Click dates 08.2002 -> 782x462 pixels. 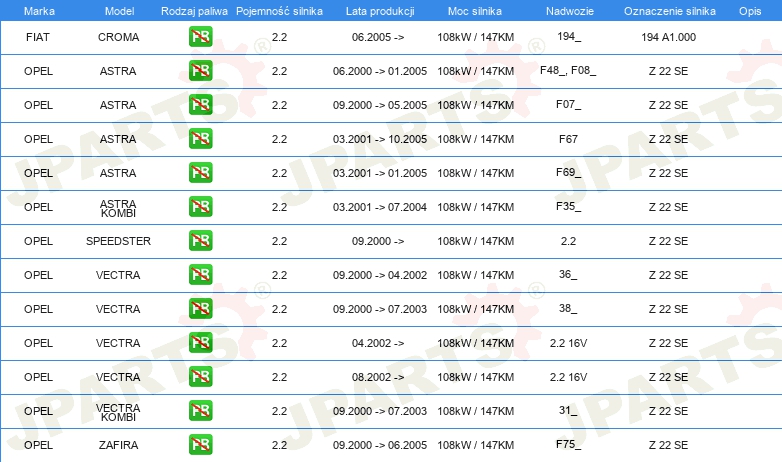coord(378,377)
